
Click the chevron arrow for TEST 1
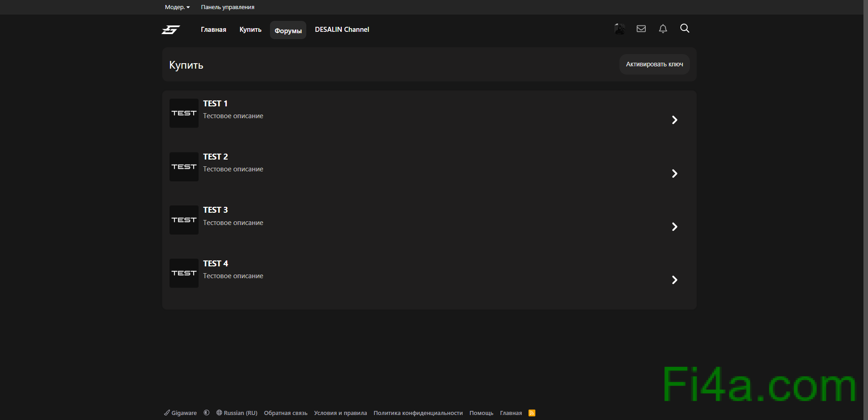pos(674,120)
